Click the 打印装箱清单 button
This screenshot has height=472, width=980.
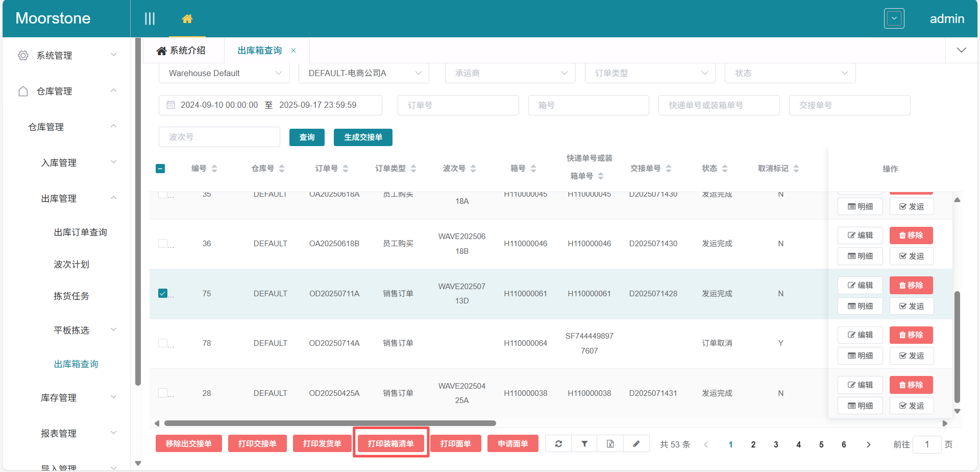[x=390, y=443]
